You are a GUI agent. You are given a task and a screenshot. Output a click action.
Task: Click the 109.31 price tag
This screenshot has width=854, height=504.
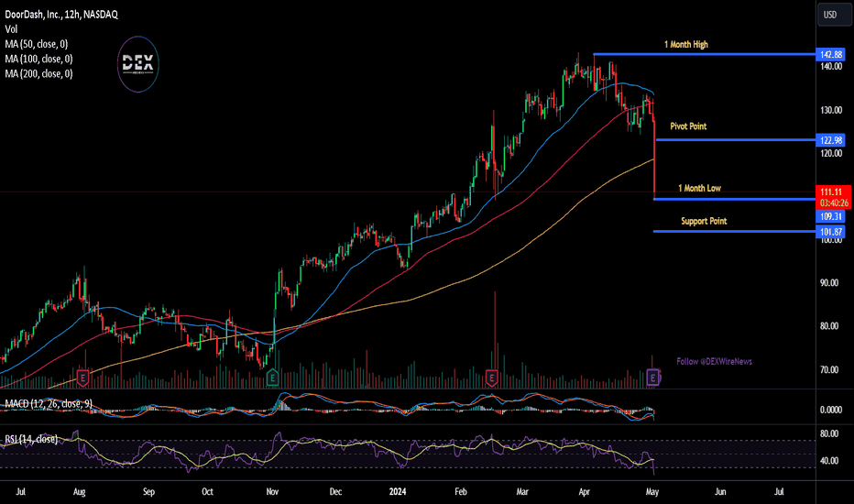830,217
